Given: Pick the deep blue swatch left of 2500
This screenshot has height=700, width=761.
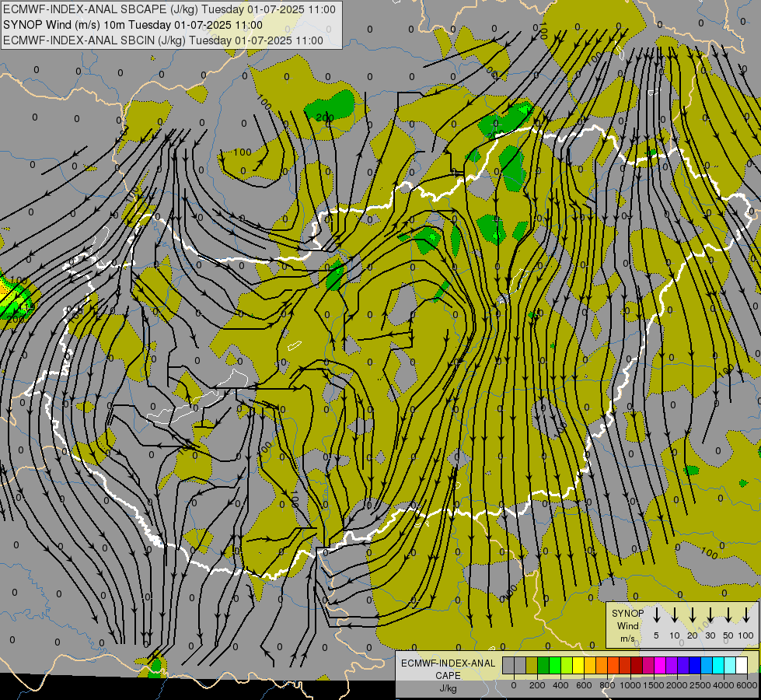Looking at the screenshot, I should coord(695,665).
